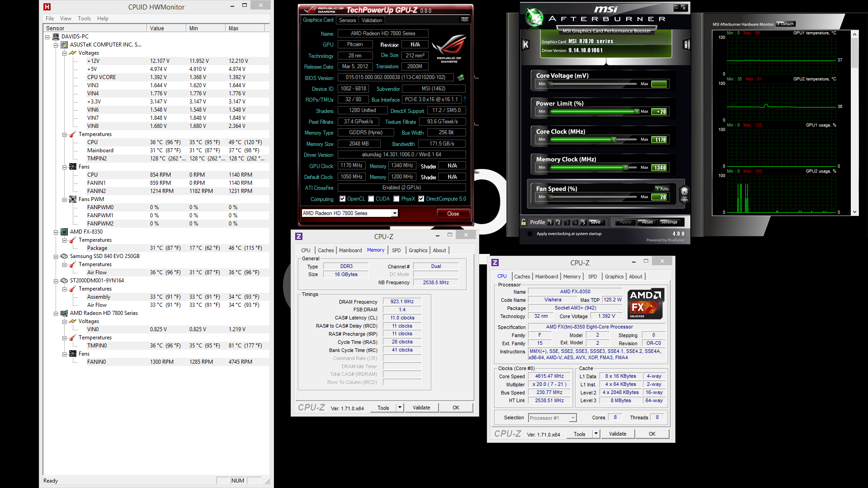The width and height of the screenshot is (868, 488).
Task: Open the GPU selection dropdown in GPU-Z
Action: pos(395,213)
